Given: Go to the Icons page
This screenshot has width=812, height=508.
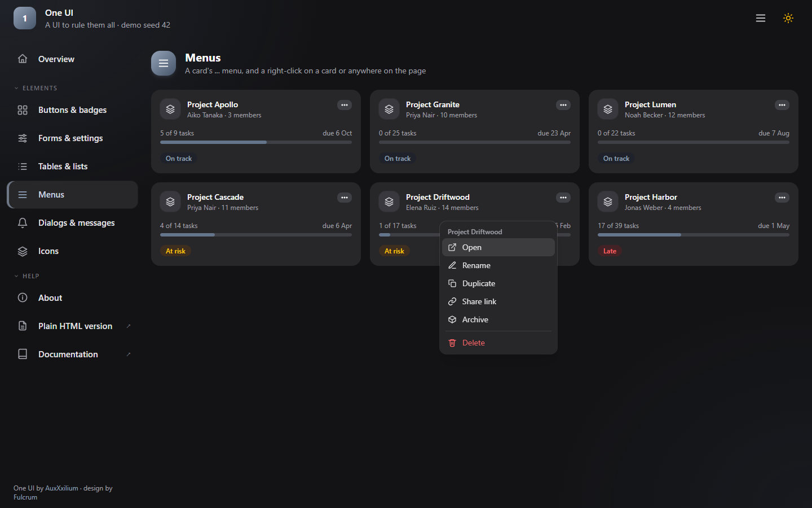Looking at the screenshot, I should tap(72, 251).
